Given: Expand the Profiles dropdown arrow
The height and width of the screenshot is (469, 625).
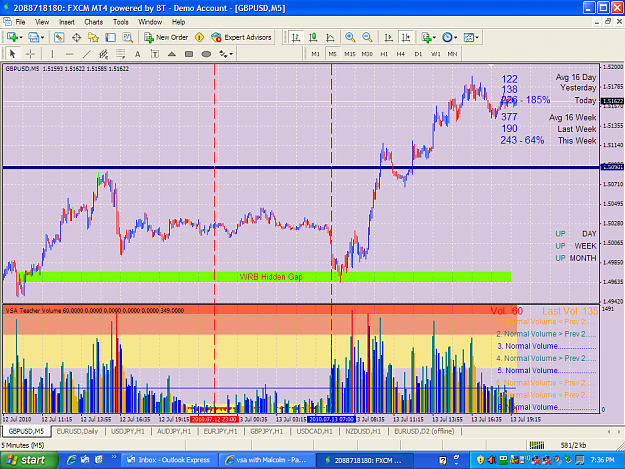Looking at the screenshot, I should pos(42,37).
